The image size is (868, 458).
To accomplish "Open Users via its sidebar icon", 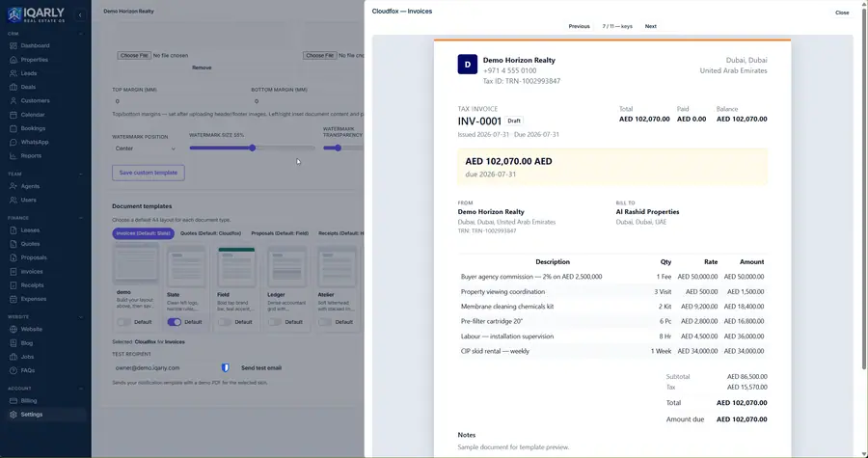I will [14, 200].
